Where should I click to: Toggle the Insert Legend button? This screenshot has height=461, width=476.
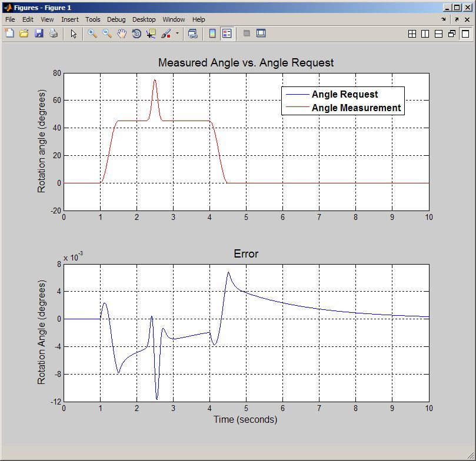point(227,34)
